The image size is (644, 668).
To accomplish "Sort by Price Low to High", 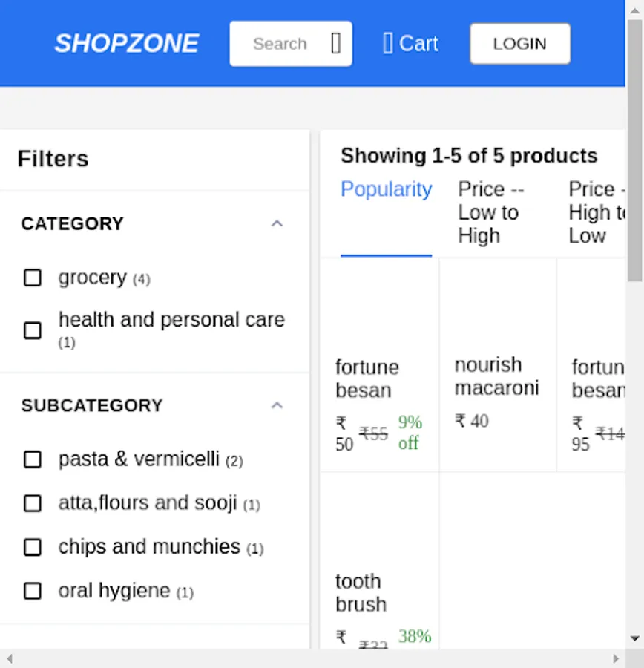I will click(490, 212).
